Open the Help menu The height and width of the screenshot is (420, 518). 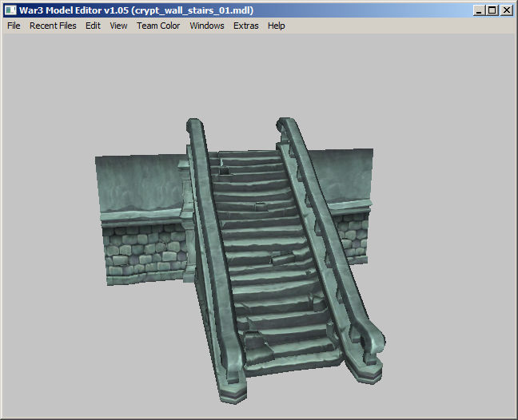click(276, 26)
